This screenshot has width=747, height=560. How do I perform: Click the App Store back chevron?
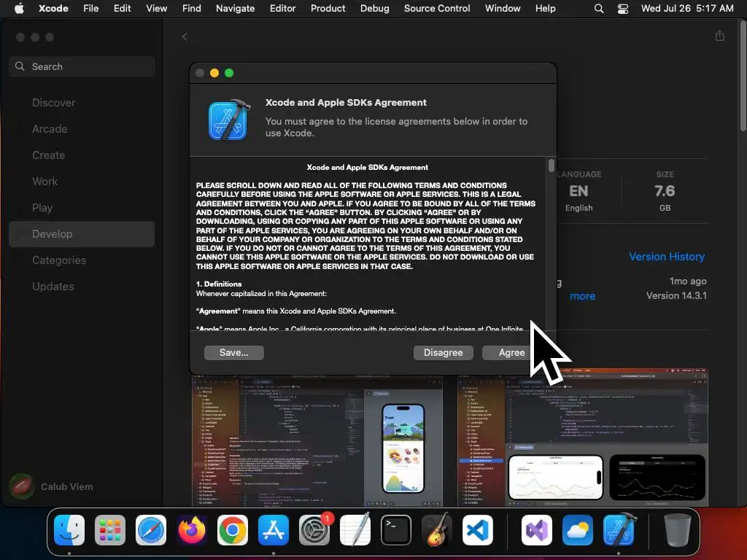pyautogui.click(x=185, y=36)
